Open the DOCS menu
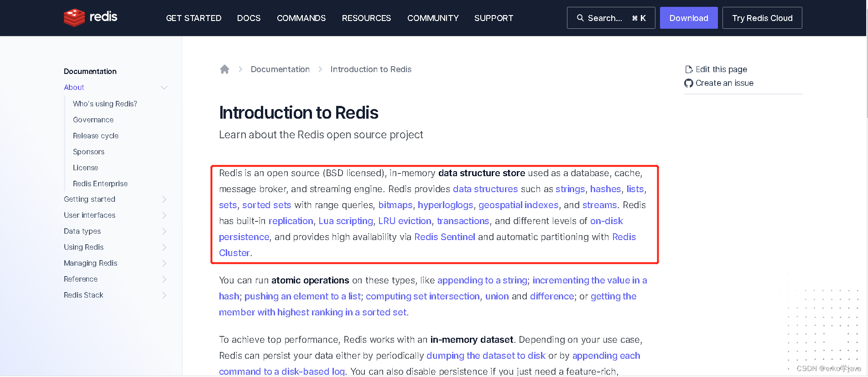 click(x=249, y=18)
